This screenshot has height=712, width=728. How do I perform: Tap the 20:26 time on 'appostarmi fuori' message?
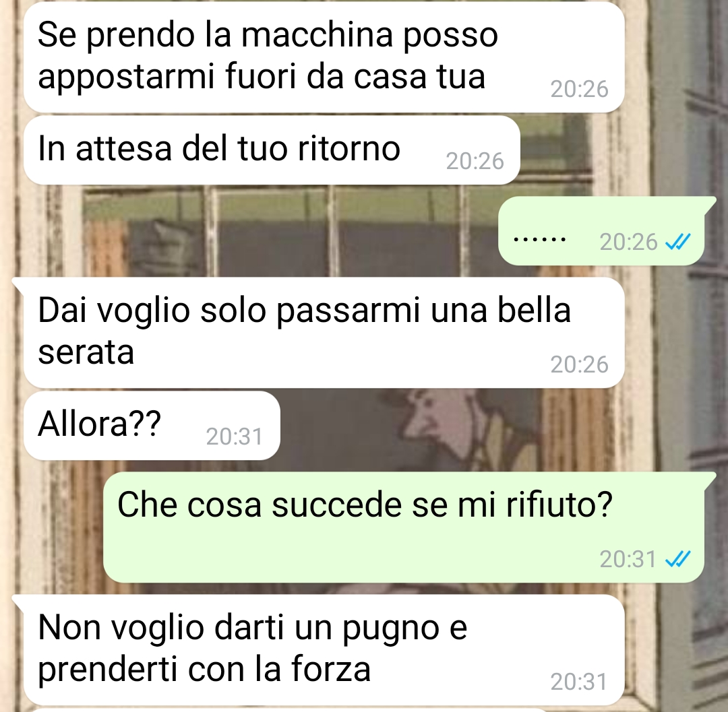point(579,89)
